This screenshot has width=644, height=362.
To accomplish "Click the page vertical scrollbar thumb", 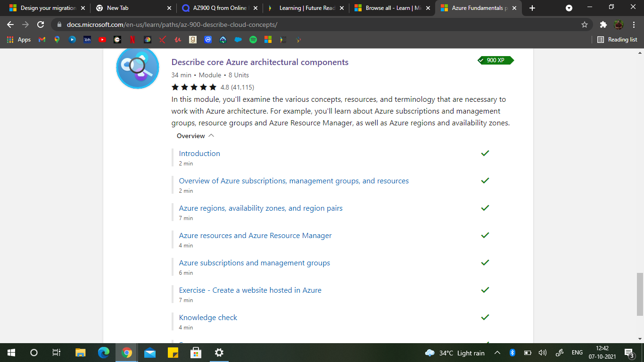I will pos(640,294).
